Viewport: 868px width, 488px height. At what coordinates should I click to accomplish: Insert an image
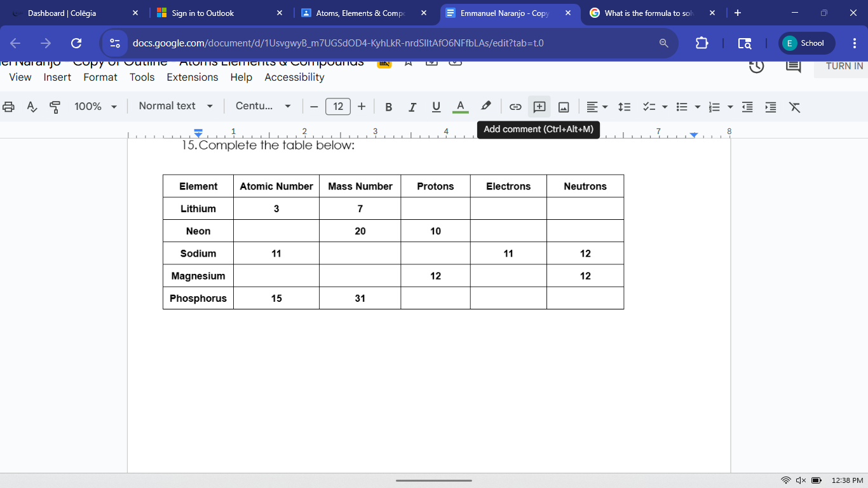pyautogui.click(x=564, y=106)
